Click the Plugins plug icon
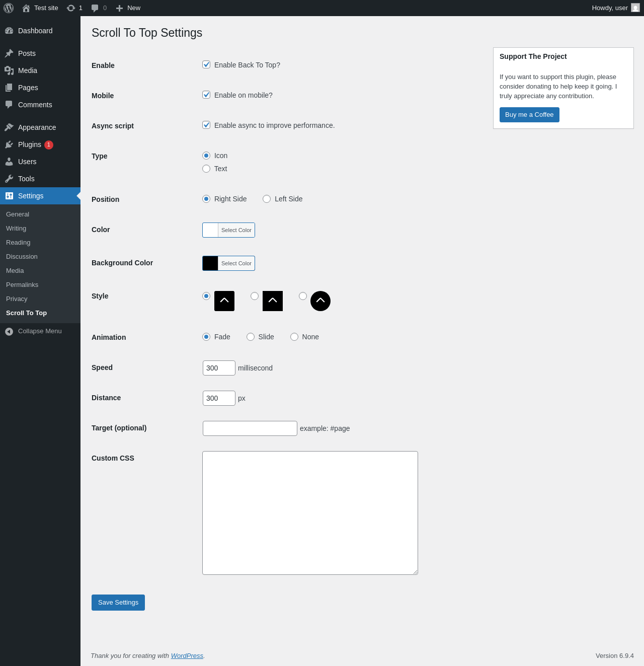The width and height of the screenshot is (644, 666). pos(9,144)
